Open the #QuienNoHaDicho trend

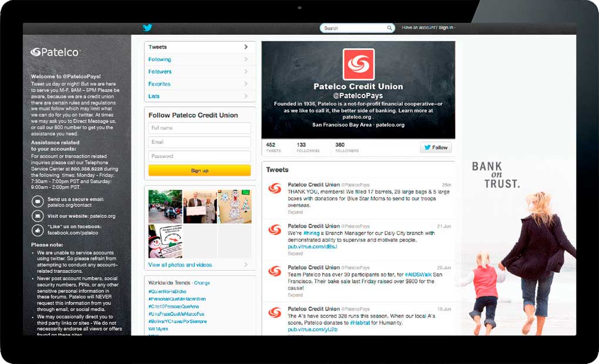point(167,291)
